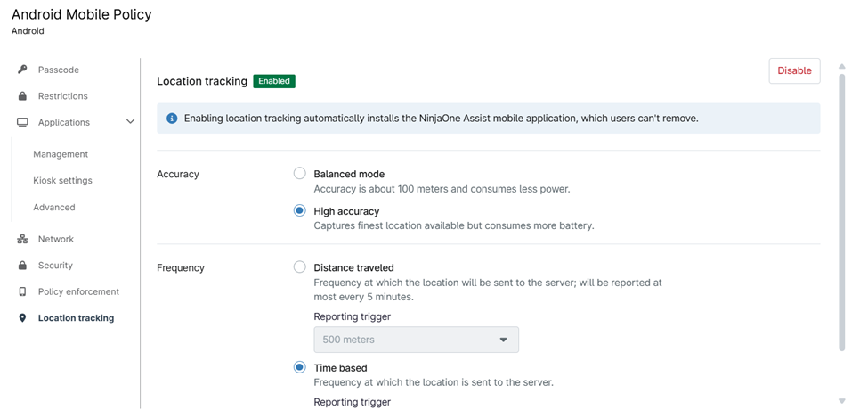Open the 500 meters reporting trigger dropdown
Screen dimensions: 868x418
click(x=416, y=340)
